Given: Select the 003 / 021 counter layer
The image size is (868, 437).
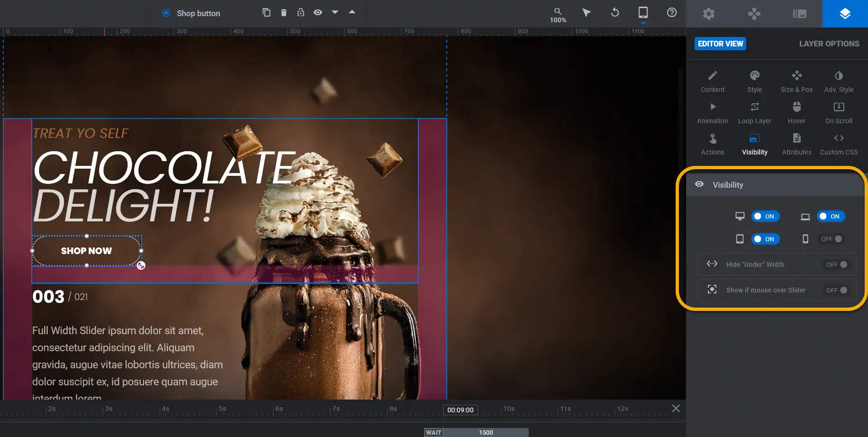Looking at the screenshot, I should pos(60,297).
